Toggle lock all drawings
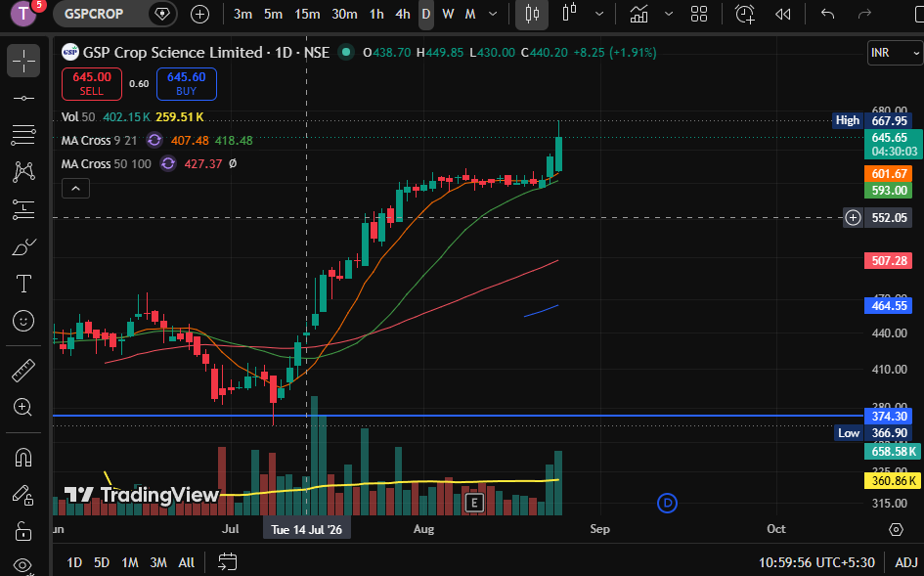 pos(23,531)
